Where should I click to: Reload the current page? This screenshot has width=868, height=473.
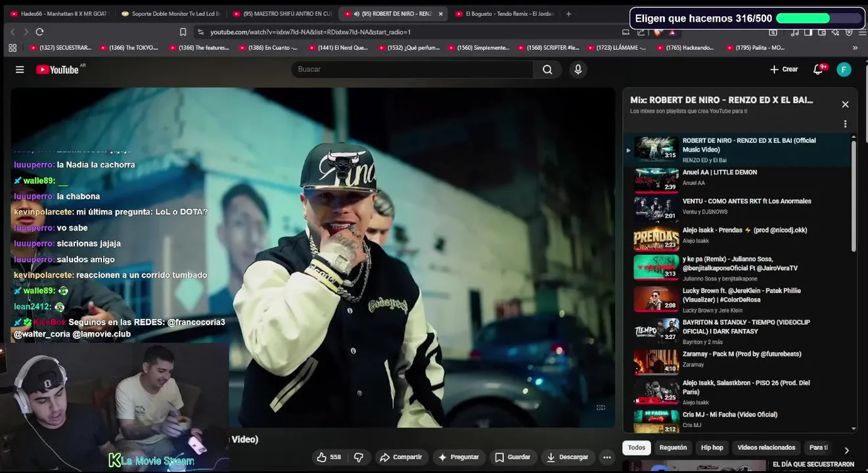(39, 32)
